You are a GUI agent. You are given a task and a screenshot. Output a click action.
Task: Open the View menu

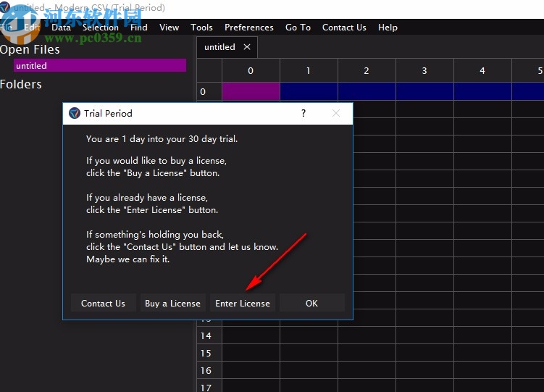pos(169,28)
